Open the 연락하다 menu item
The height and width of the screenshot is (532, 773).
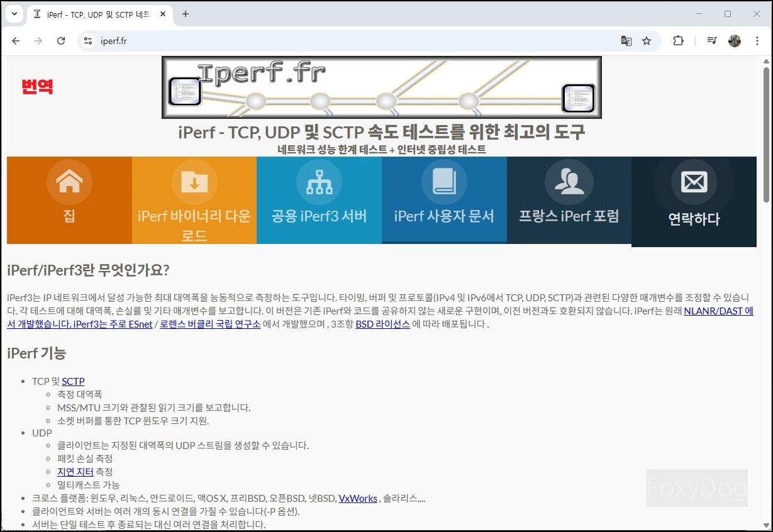(x=694, y=202)
